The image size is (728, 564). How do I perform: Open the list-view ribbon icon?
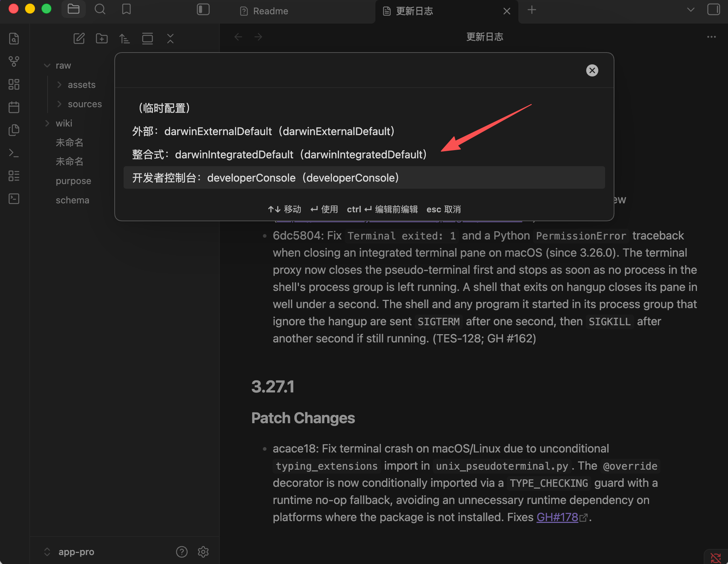click(14, 176)
